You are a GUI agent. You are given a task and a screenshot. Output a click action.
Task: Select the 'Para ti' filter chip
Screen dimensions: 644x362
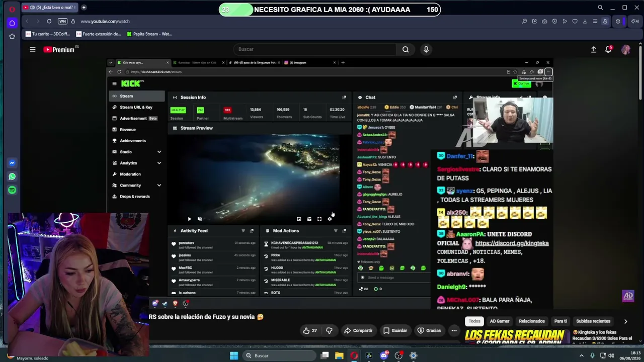pos(560,321)
